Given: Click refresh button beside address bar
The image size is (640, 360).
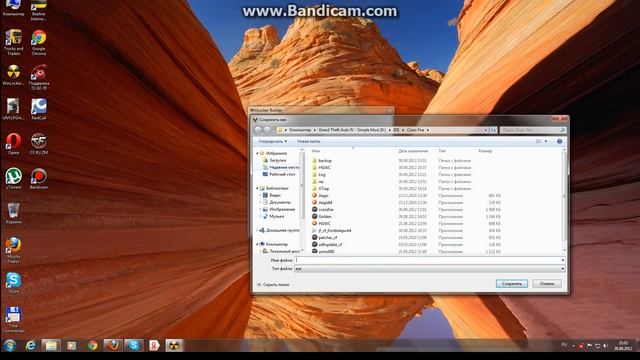Looking at the screenshot, I should click(493, 130).
